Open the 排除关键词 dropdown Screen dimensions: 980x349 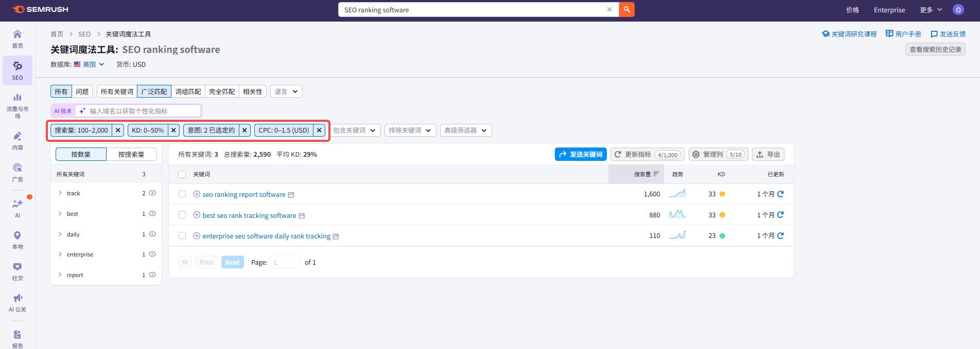click(x=410, y=131)
